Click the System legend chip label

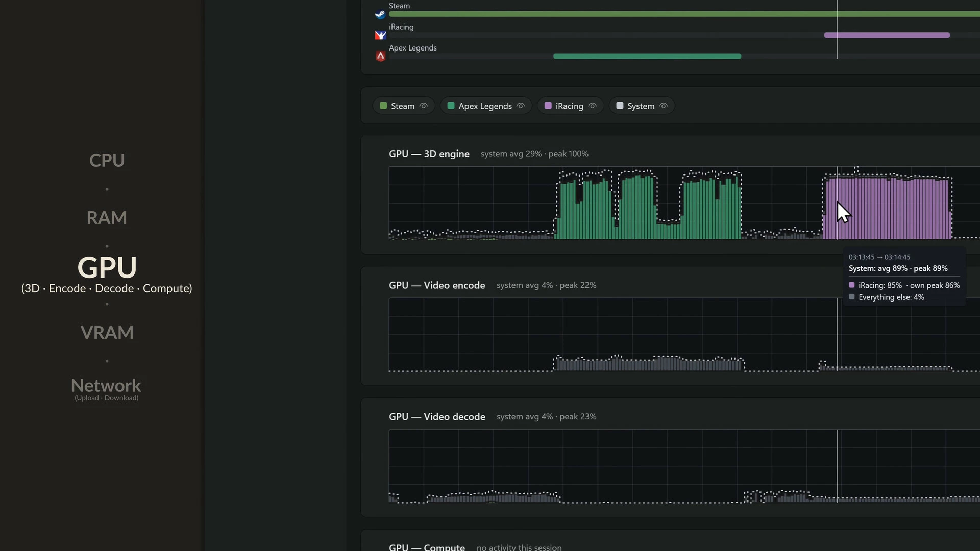coord(641,106)
